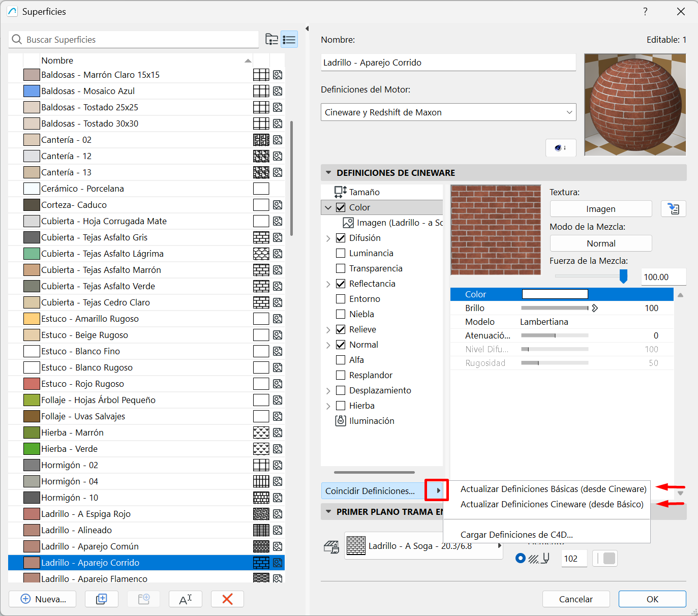Screen dimensions: 698x616
Task: Click the Buscar Superficies search field
Action: tap(140, 40)
